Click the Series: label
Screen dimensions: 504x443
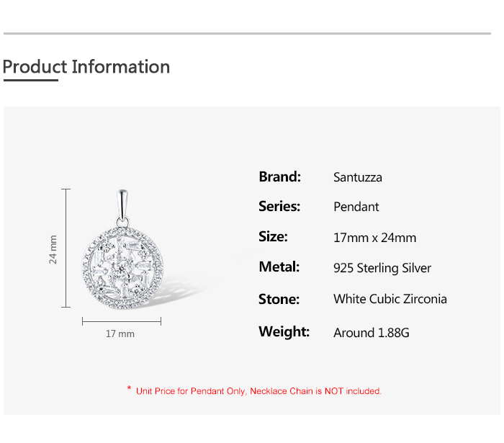(279, 207)
